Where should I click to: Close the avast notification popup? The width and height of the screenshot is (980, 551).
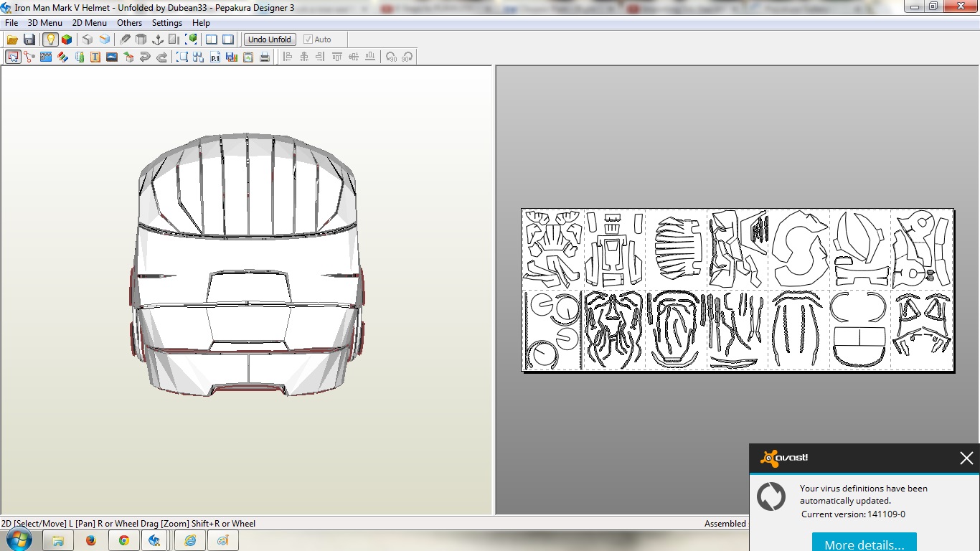(966, 458)
